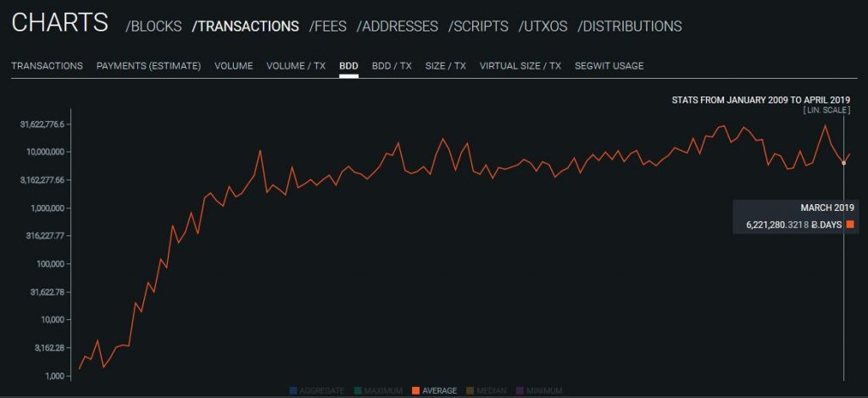Turn on the Minimum legend series
Image resolution: width=868 pixels, height=398 pixels.
coord(538,390)
